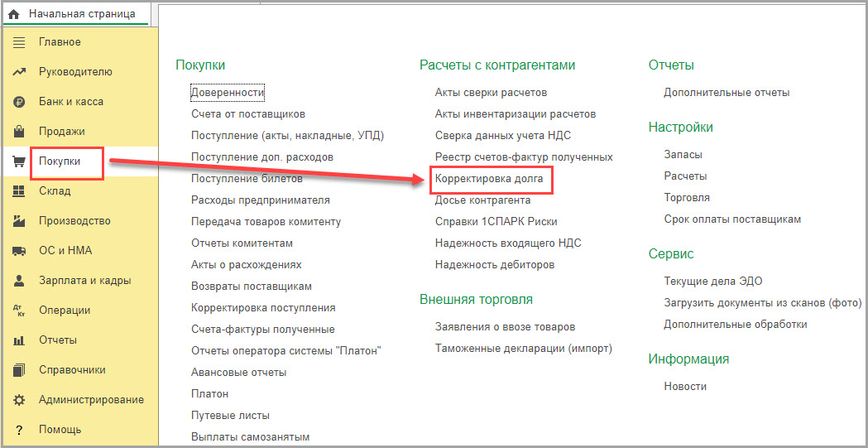Open Корректировка поступления

point(263,308)
